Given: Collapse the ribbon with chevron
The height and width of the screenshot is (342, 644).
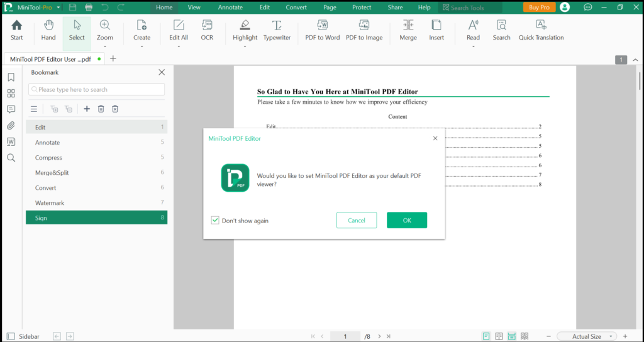Looking at the screenshot, I should coord(635,60).
